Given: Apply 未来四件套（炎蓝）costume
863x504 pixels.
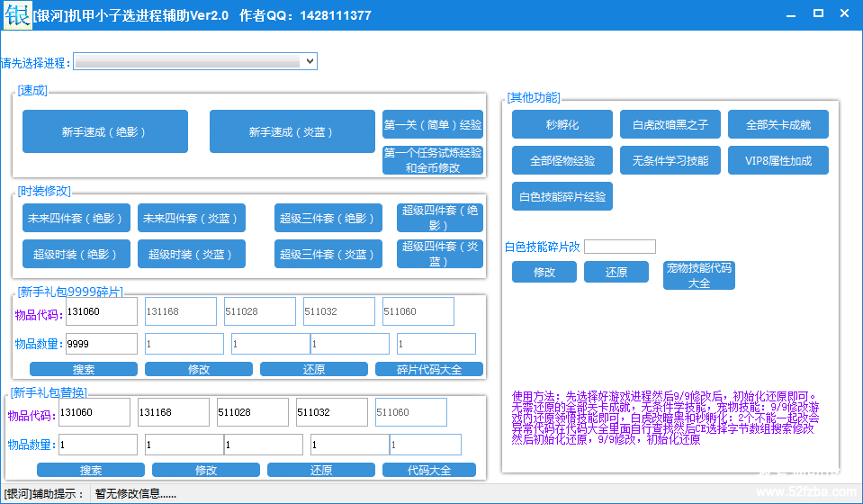Looking at the screenshot, I should 192,218.
